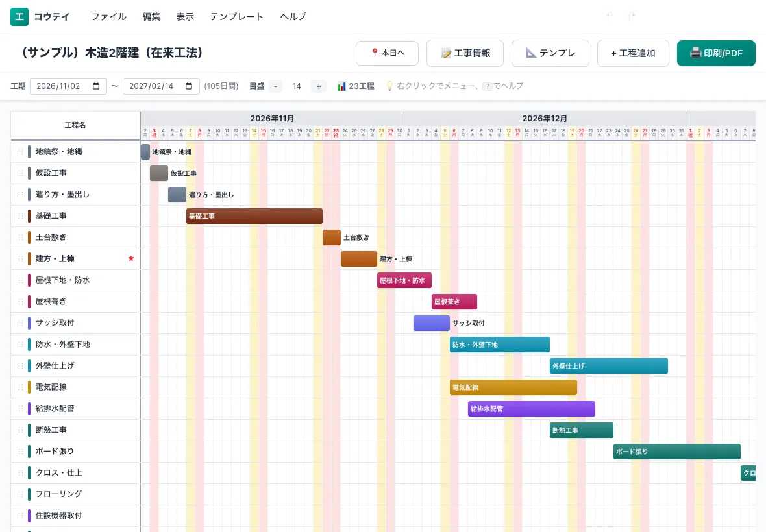
Task: Increase scale with plus button
Action: tap(319, 86)
